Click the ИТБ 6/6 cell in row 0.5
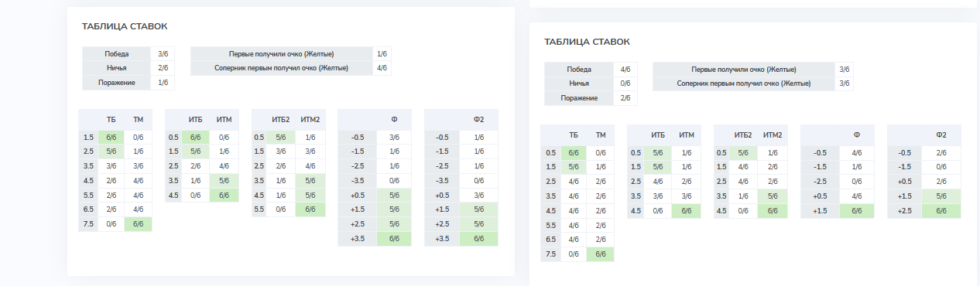Viewport: 980px width, 286px height. pyautogui.click(x=195, y=138)
